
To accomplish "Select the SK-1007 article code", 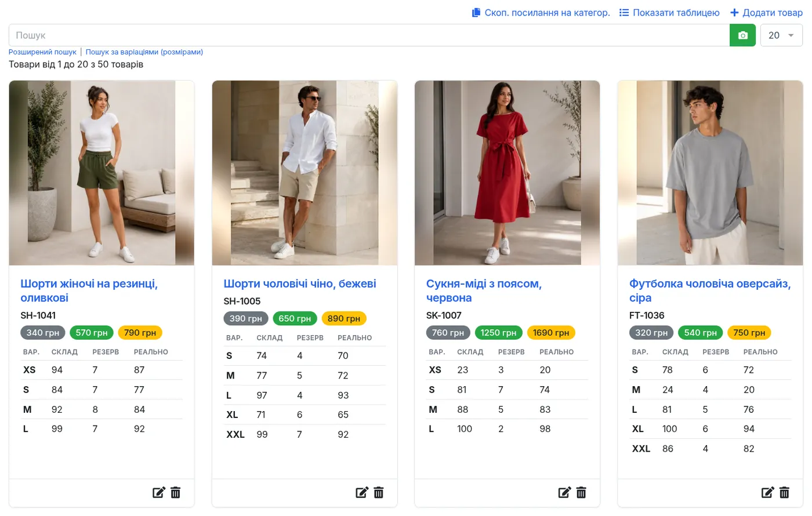I will tap(444, 315).
